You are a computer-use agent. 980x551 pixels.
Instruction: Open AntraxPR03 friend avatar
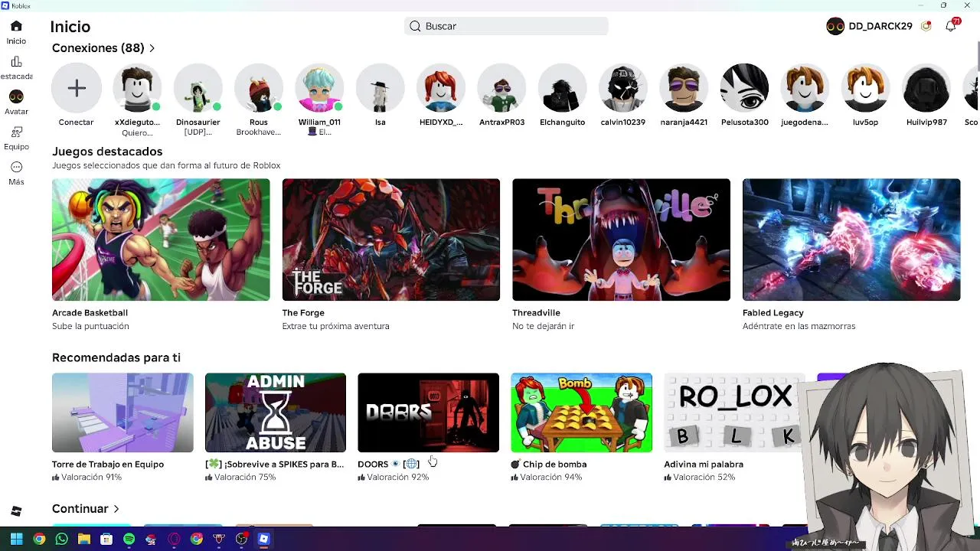coord(501,88)
